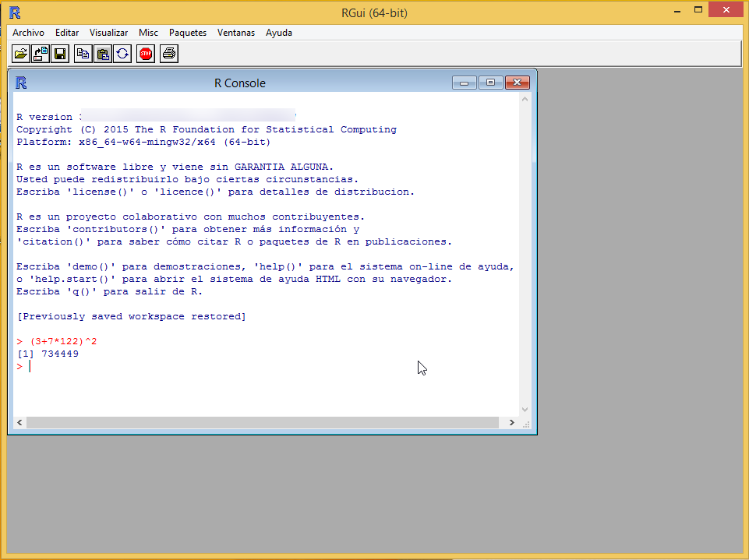
Task: Stop current computation with the STOP icon
Action: pyautogui.click(x=146, y=54)
